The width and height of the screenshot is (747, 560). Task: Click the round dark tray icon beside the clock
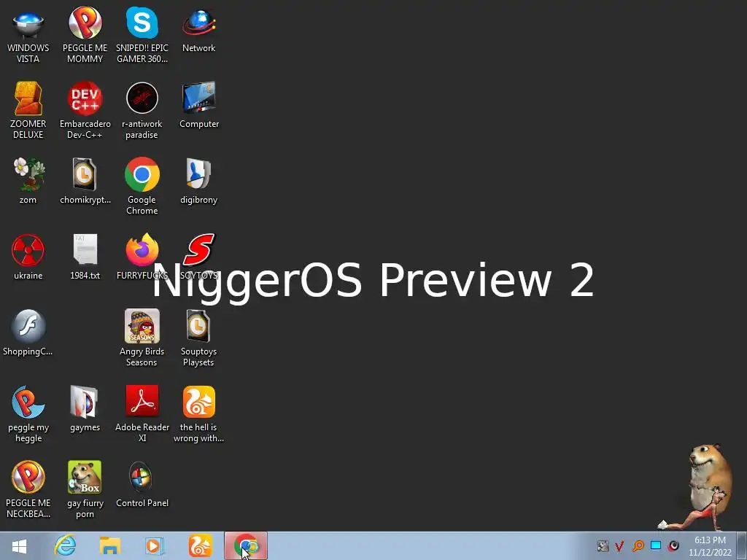point(673,545)
